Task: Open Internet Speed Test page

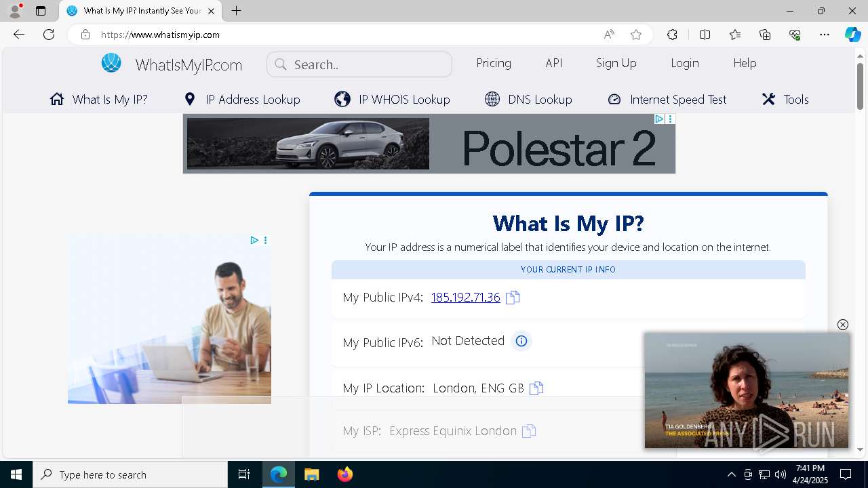Action: 667,99
